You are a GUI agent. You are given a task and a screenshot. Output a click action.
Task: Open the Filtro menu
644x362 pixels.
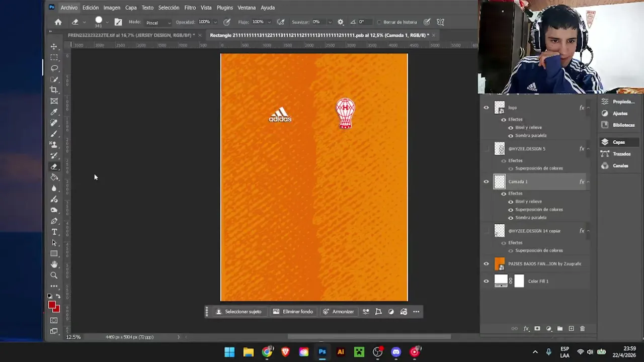(x=190, y=8)
